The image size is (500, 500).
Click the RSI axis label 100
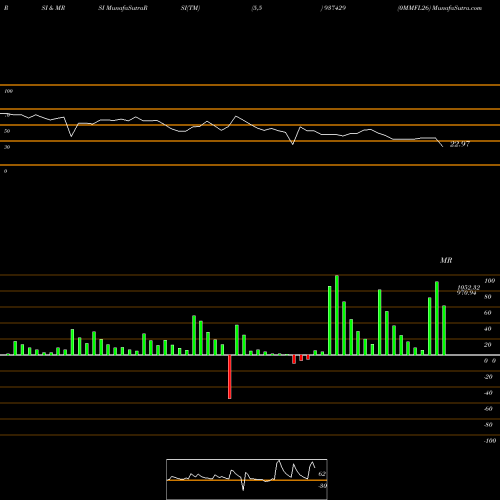pyautogui.click(x=8, y=91)
